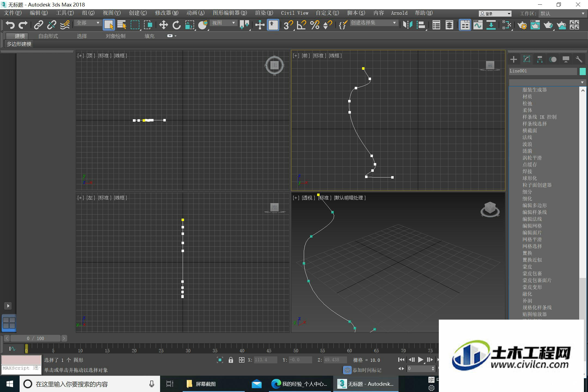Open Rendered Frame Window
This screenshot has width=588, height=392.
point(535,25)
